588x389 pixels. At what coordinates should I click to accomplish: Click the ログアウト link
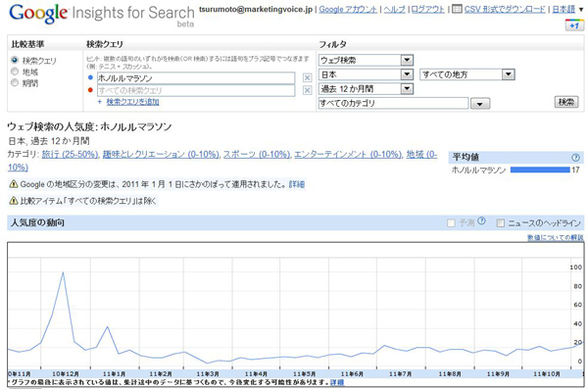pyautogui.click(x=428, y=10)
